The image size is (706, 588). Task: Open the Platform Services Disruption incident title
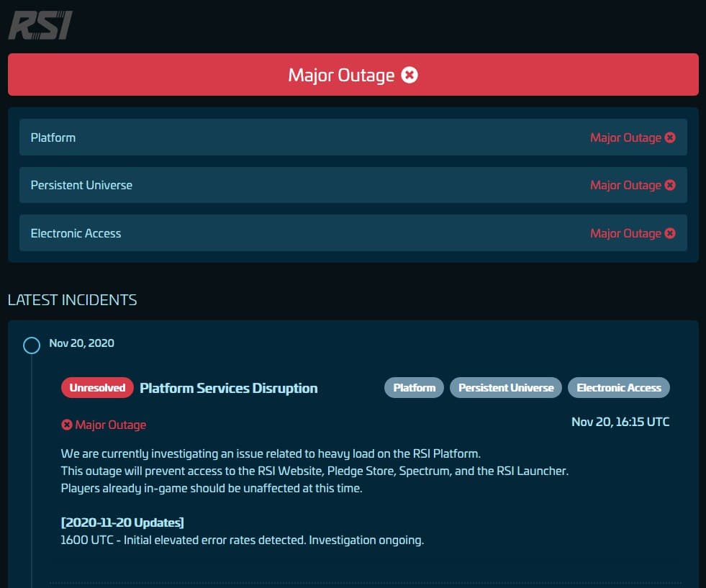pos(229,388)
